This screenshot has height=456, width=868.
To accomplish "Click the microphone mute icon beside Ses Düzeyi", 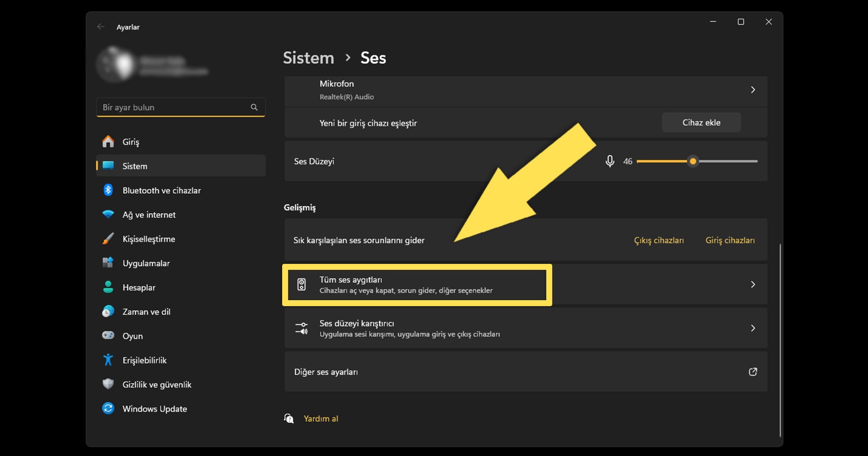I will [x=610, y=161].
